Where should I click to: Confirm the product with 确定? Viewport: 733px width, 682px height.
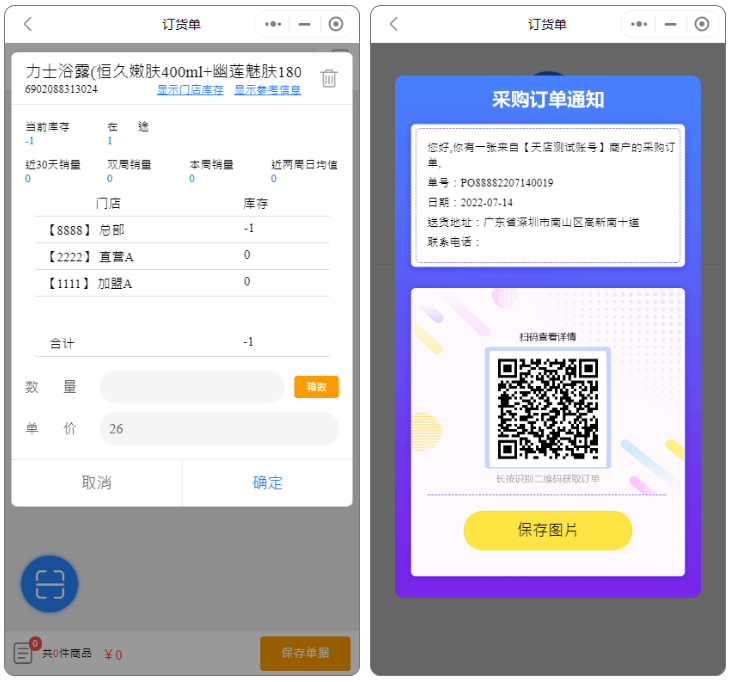(267, 482)
